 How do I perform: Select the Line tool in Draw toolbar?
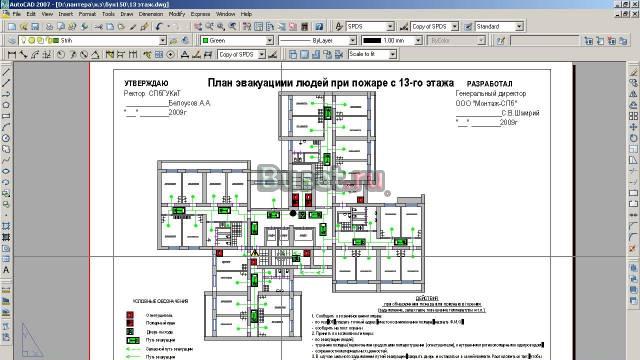6,72
